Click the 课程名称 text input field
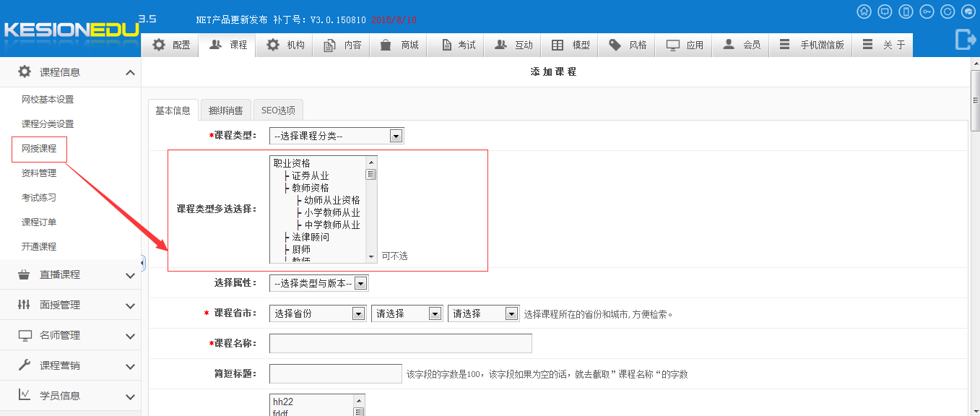This screenshot has width=980, height=416. (x=400, y=343)
